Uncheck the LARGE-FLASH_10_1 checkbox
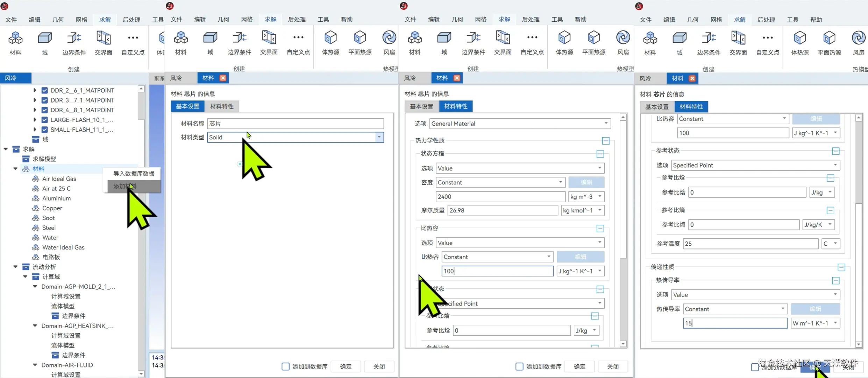The image size is (868, 378). click(x=45, y=120)
